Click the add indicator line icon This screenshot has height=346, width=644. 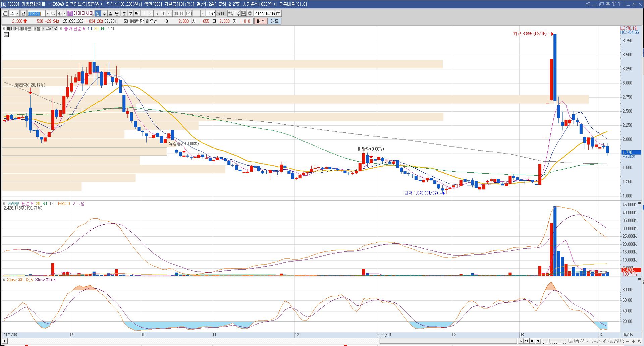click(237, 13)
